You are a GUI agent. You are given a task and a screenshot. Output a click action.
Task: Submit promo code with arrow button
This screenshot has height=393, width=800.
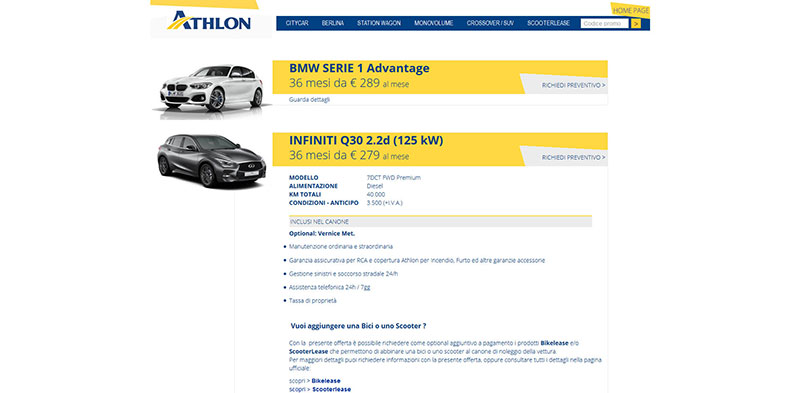click(x=636, y=23)
